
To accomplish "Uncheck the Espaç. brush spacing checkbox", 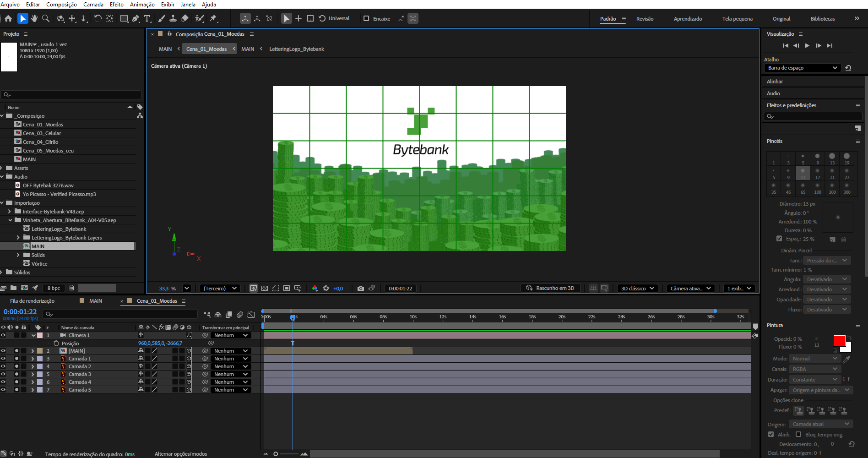I will tap(779, 239).
